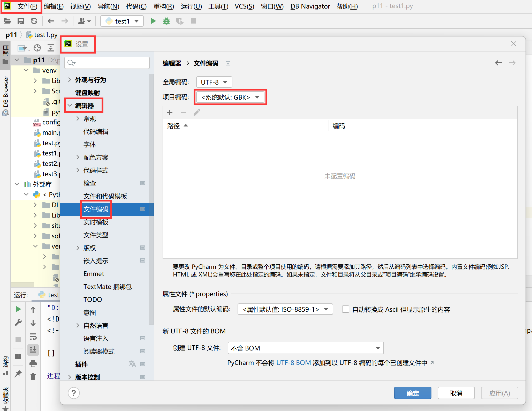Open the create UTF-8 file BOM dropdown
Screen dimensions: 532x411
pyautogui.click(x=305, y=348)
